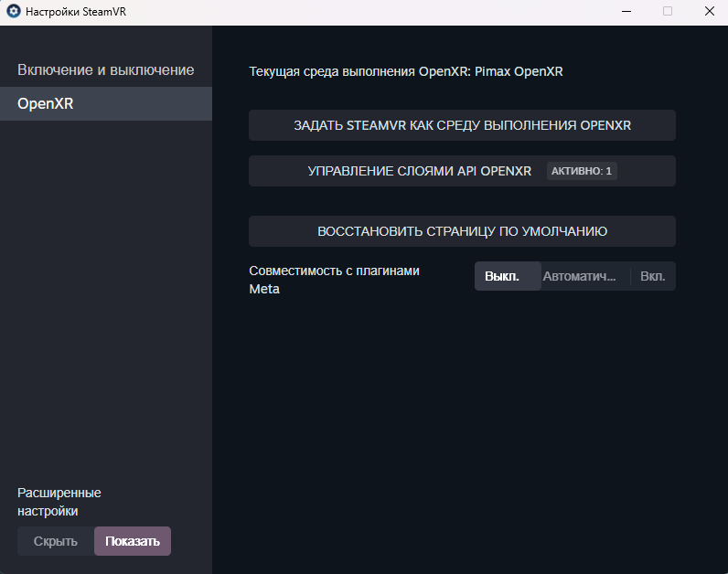728x574 pixels.
Task: Click the Расширенные настройки label
Action: point(59,502)
